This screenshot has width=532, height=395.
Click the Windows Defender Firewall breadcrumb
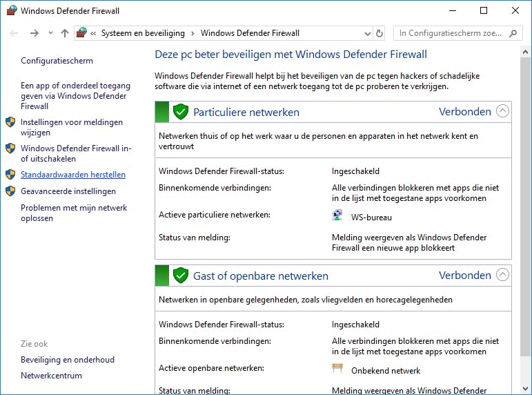tap(250, 33)
